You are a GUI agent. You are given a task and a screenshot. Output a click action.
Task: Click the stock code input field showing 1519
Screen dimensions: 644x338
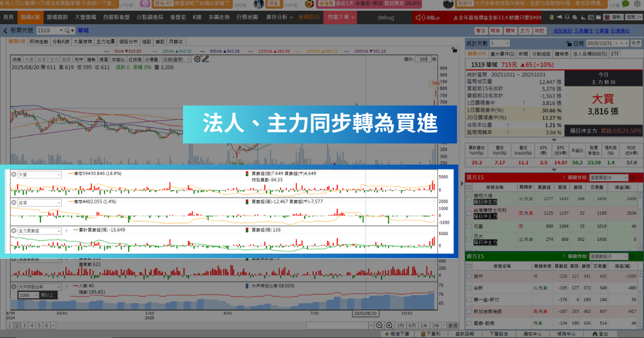pos(47,31)
